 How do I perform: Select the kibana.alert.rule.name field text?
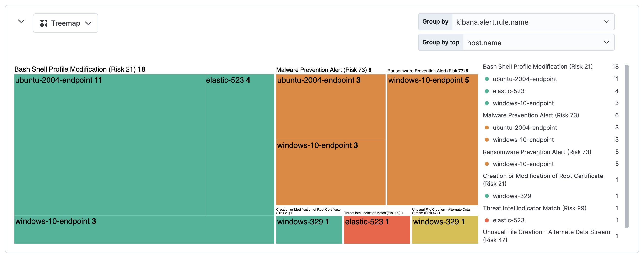[x=492, y=22]
